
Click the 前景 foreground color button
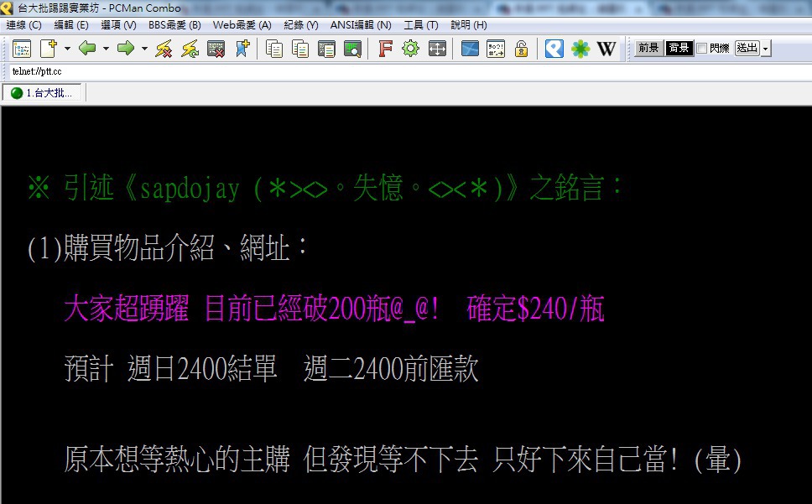(x=649, y=48)
